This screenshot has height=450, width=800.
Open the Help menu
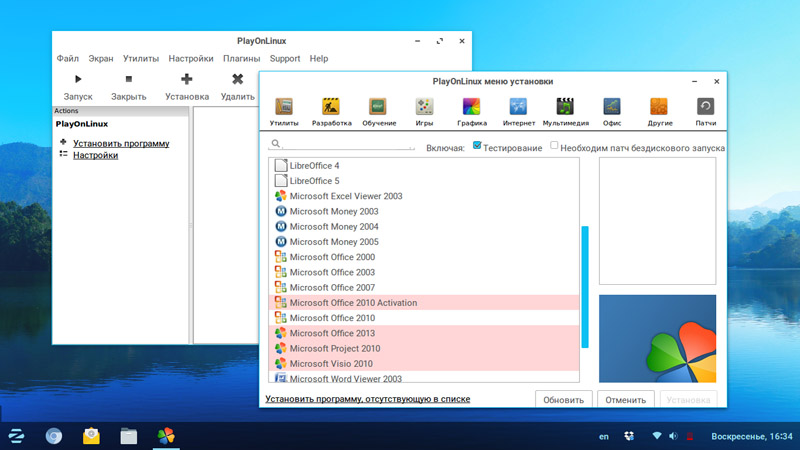pyautogui.click(x=319, y=59)
